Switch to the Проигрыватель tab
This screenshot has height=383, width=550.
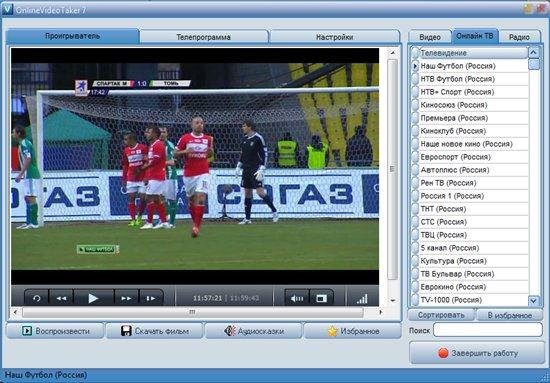point(73,36)
